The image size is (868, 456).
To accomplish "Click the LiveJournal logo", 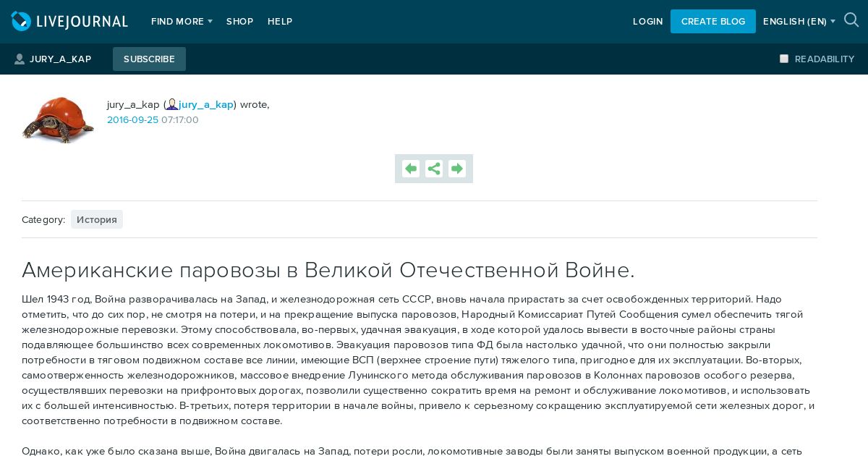I will pos(69,22).
